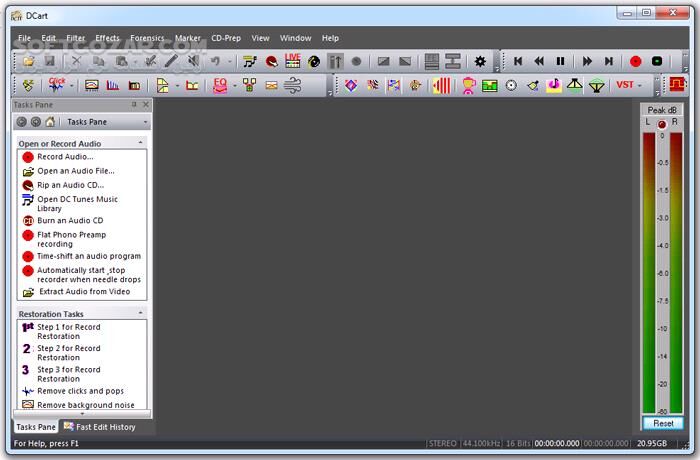
Task: Toggle the pin on Tasks Pane
Action: pos(134,104)
